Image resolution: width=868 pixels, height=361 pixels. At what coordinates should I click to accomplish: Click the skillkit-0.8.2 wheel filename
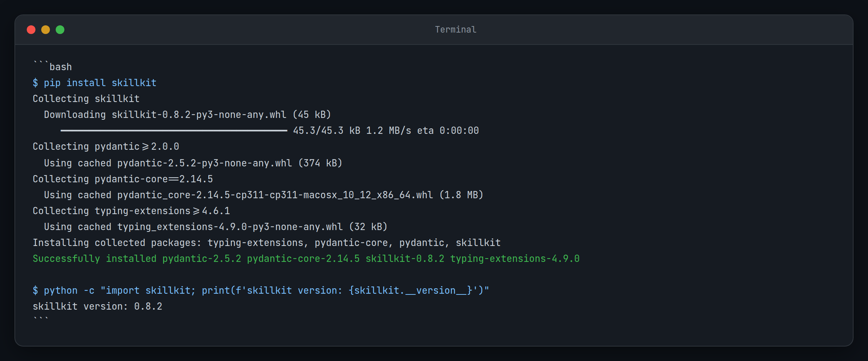[x=199, y=114]
